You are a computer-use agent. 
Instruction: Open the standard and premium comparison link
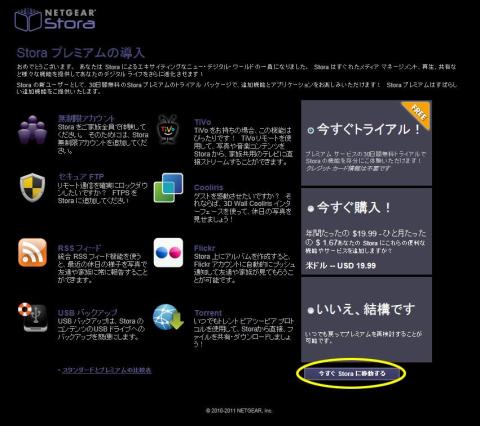coord(107,370)
